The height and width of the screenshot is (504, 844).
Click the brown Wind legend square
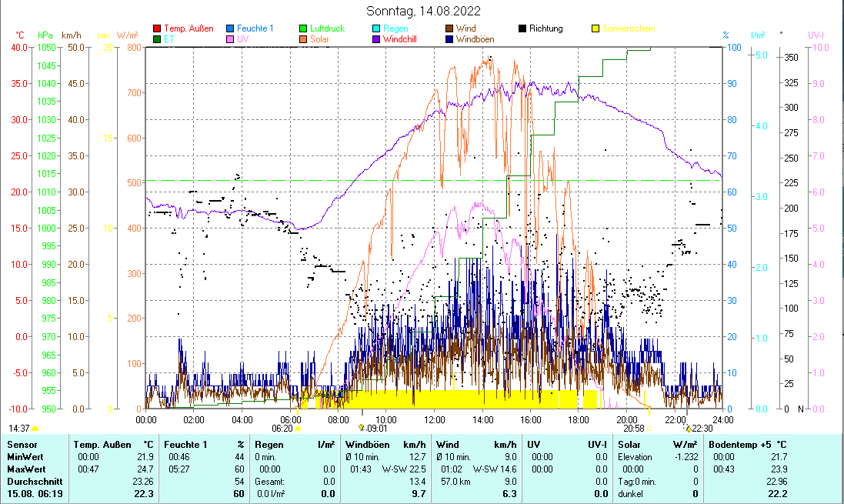coord(449,29)
